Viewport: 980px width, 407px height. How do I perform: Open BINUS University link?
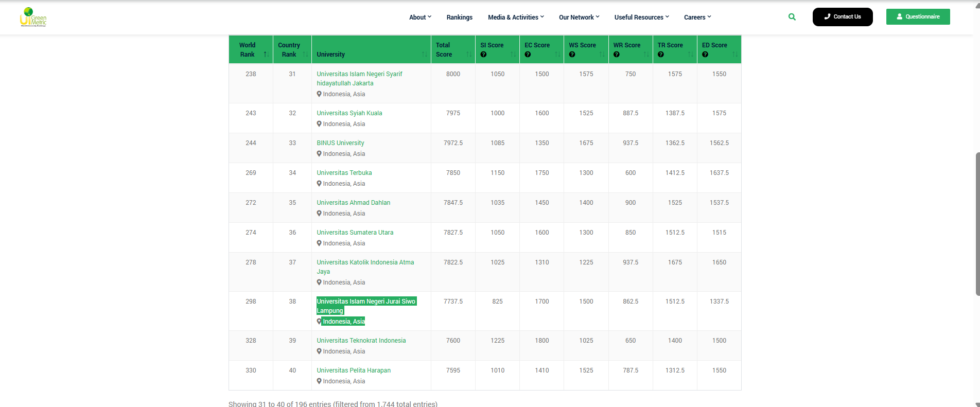[340, 143]
